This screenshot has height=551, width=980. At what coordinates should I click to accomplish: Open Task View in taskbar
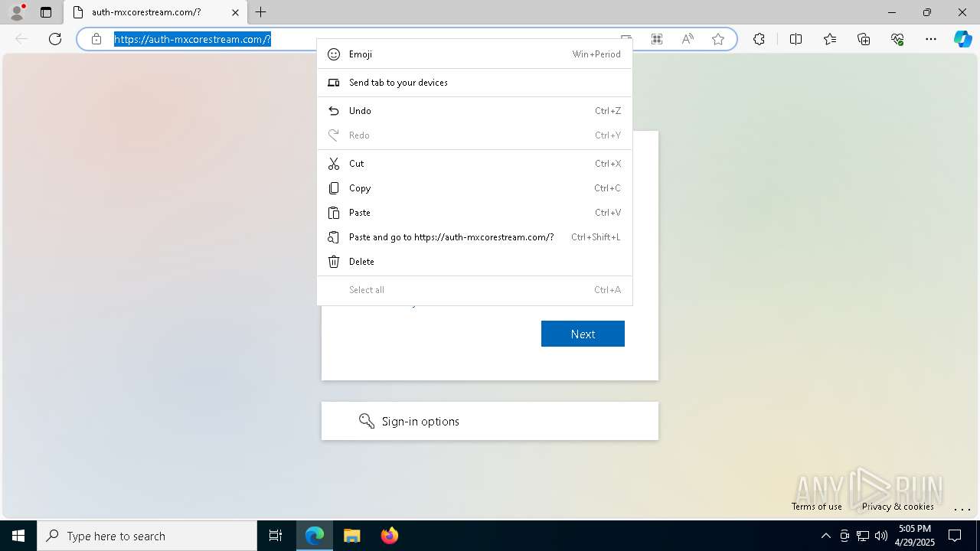(276, 536)
